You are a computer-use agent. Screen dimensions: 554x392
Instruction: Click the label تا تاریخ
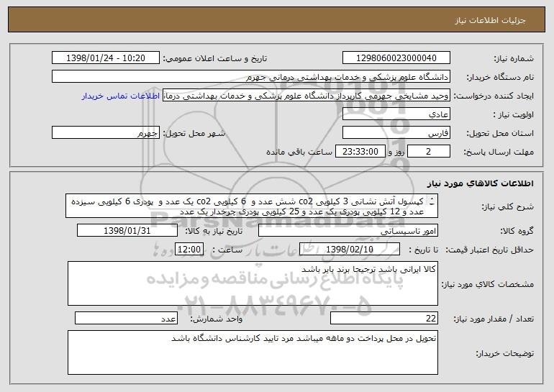coord(423,250)
